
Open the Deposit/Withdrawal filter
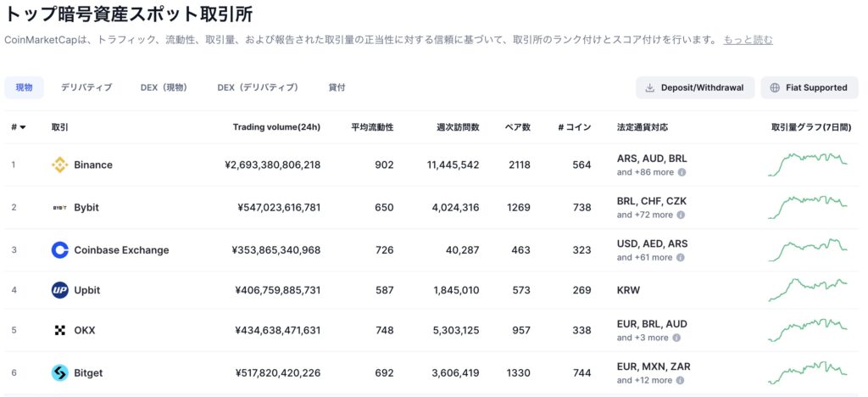click(694, 87)
